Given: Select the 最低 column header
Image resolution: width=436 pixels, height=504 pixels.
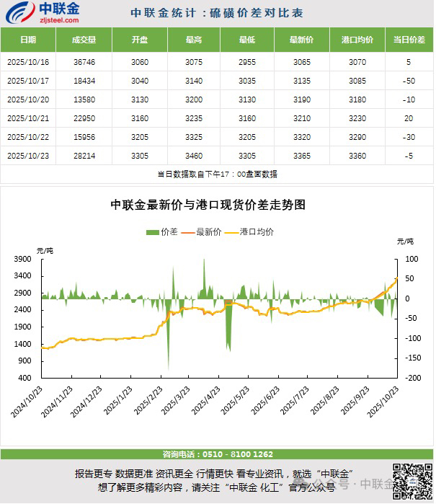Looking at the screenshot, I should [x=247, y=40].
